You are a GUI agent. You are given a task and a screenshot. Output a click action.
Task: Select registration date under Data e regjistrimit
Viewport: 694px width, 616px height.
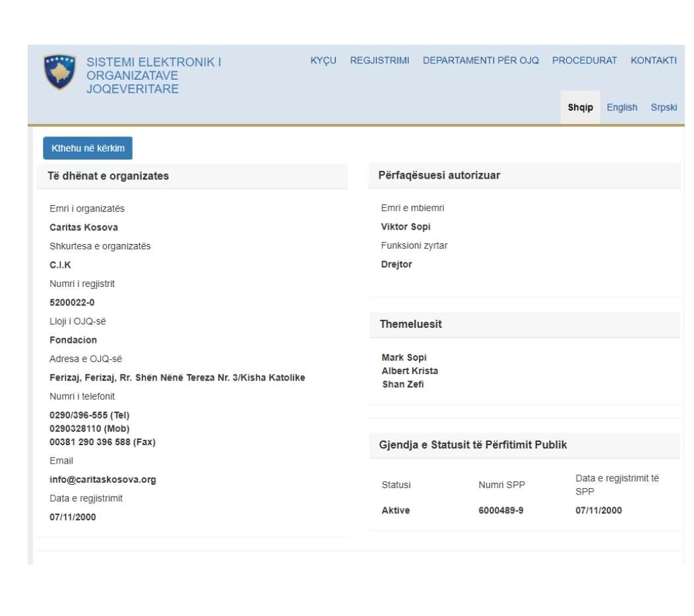coord(73,517)
